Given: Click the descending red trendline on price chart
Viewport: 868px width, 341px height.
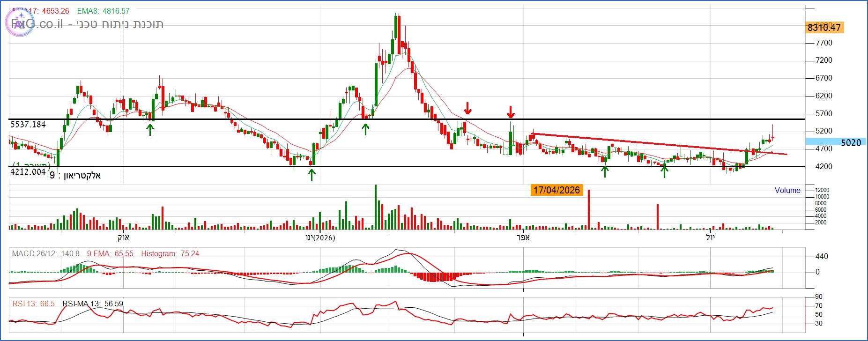Looking at the screenshot, I should click(660, 144).
